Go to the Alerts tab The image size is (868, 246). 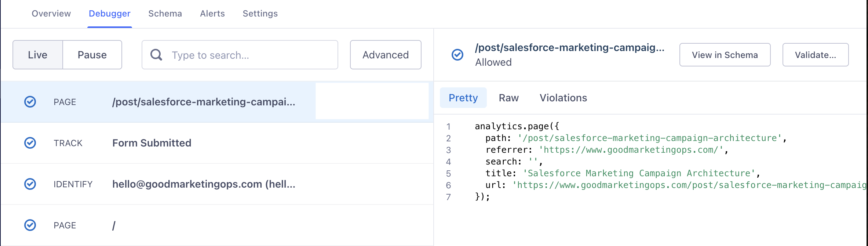212,14
